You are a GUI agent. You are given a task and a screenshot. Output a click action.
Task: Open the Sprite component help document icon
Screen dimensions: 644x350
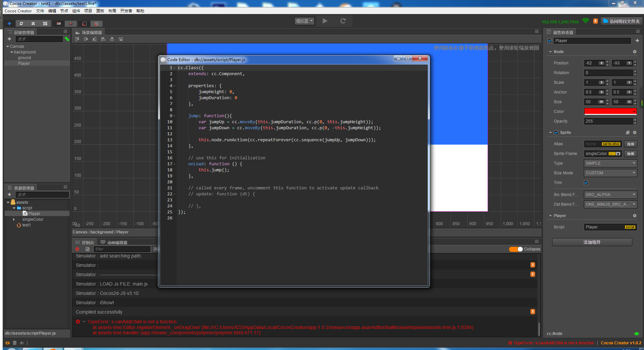[x=628, y=133]
